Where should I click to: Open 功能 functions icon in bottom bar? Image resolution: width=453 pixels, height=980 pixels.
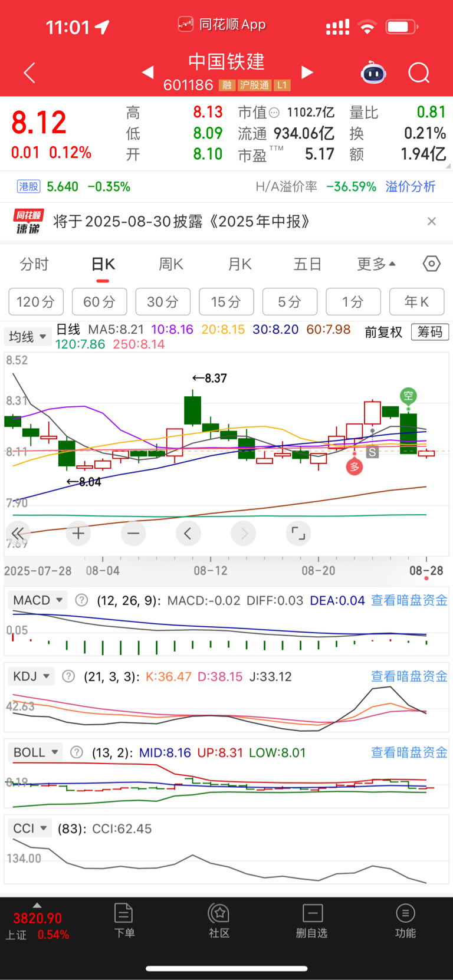pos(405,920)
